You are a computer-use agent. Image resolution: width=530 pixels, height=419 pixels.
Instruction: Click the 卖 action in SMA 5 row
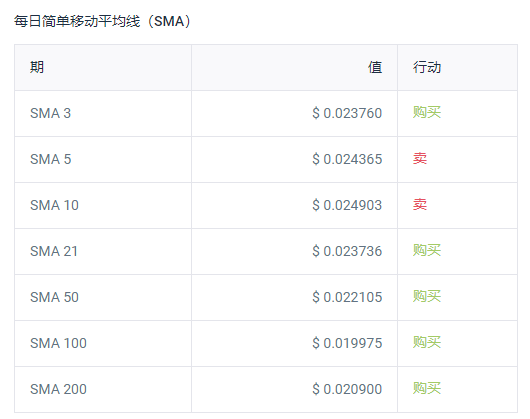420,158
